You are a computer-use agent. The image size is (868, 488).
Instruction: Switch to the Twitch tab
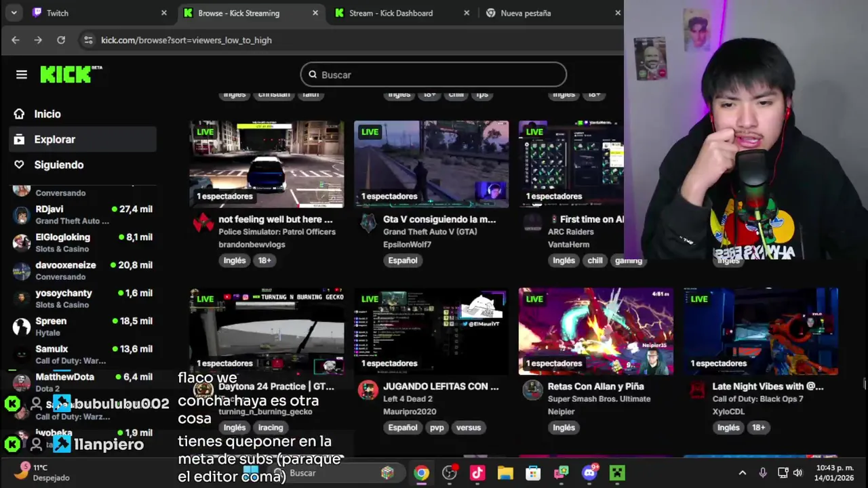point(98,13)
